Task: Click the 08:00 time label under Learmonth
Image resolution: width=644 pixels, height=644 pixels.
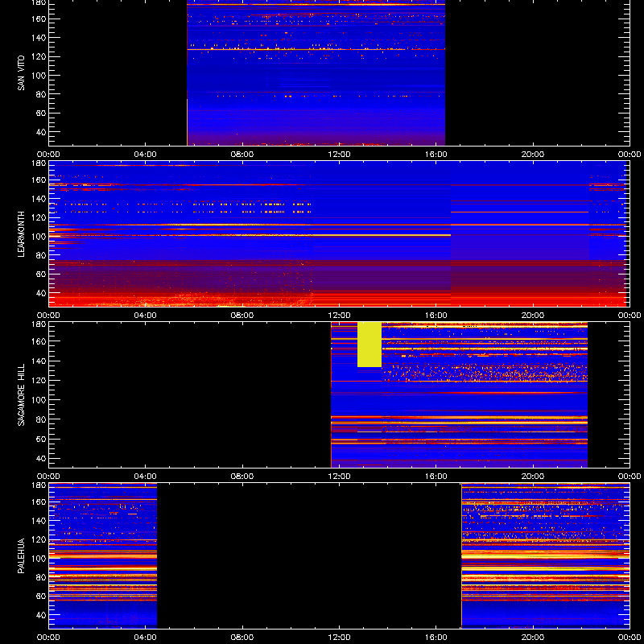Action: [x=242, y=316]
